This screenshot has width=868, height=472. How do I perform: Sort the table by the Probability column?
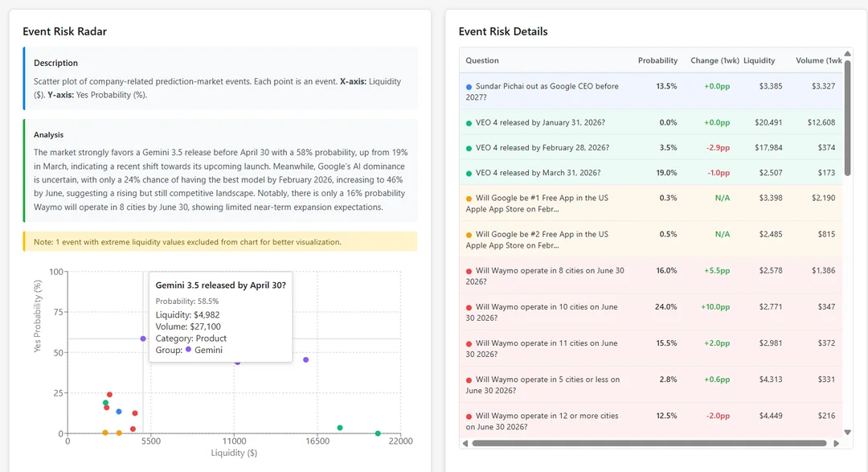[657, 60]
